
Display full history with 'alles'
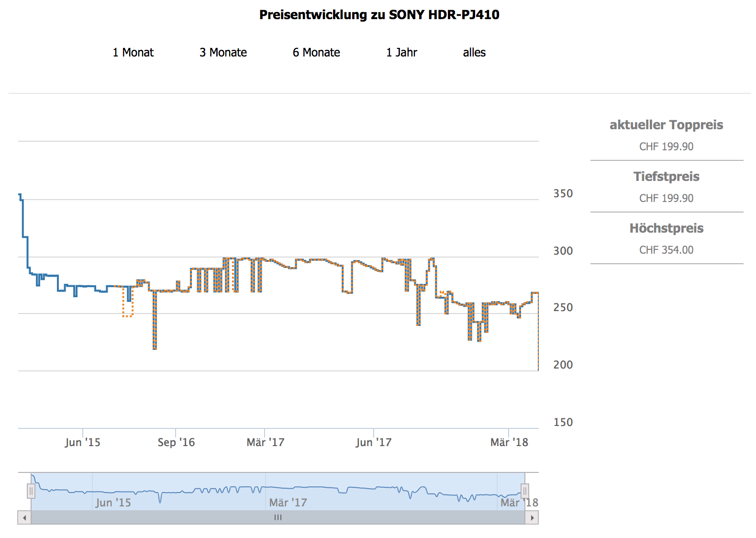474,53
